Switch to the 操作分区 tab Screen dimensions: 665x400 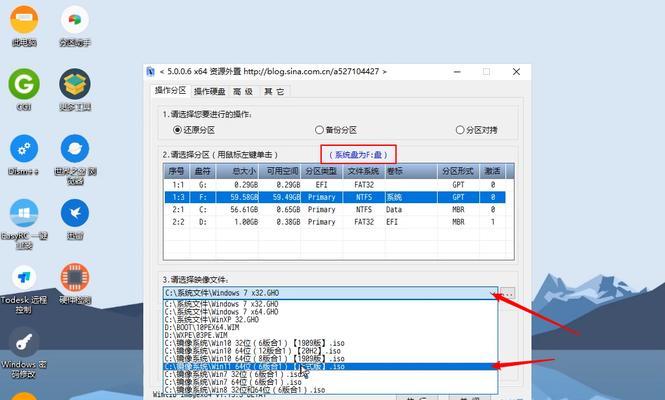(x=170, y=90)
